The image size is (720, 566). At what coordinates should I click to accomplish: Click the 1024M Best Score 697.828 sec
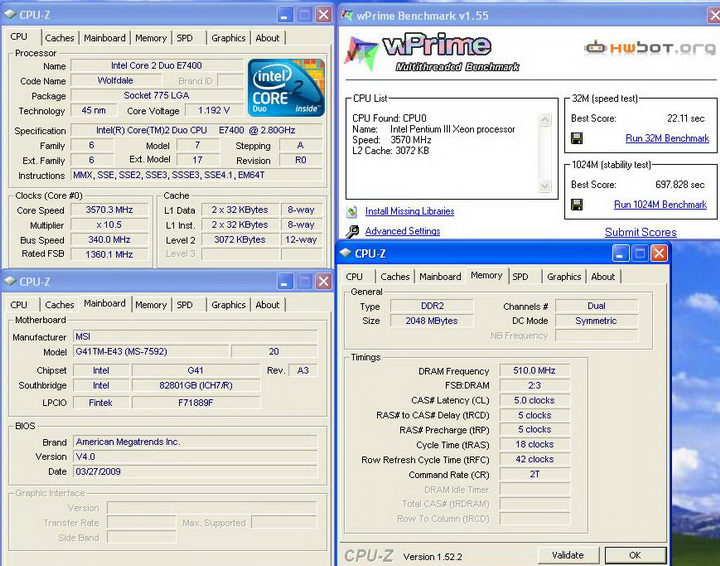680,185
